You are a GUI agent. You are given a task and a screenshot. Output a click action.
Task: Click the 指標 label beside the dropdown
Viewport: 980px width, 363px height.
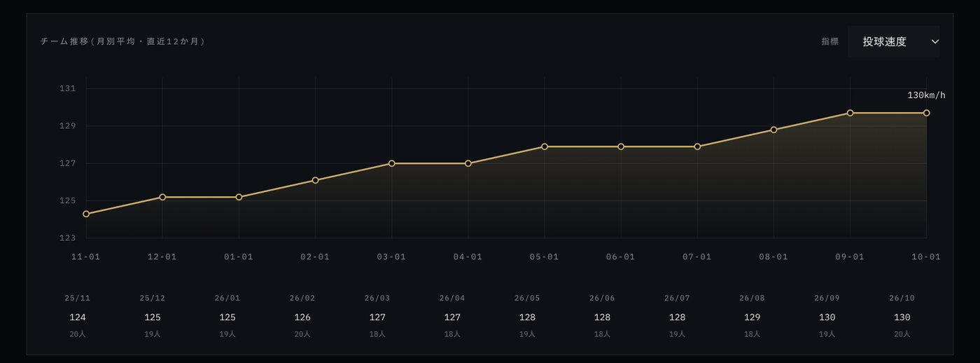click(x=829, y=42)
